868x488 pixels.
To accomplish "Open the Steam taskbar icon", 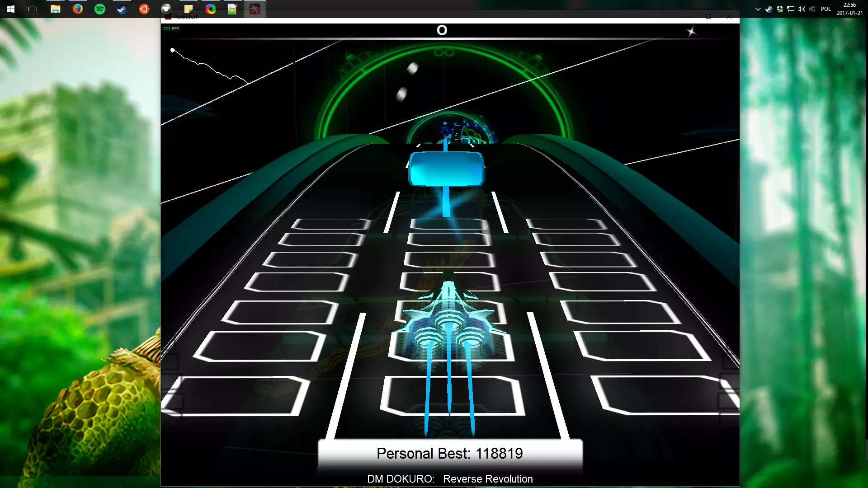I will click(x=122, y=9).
